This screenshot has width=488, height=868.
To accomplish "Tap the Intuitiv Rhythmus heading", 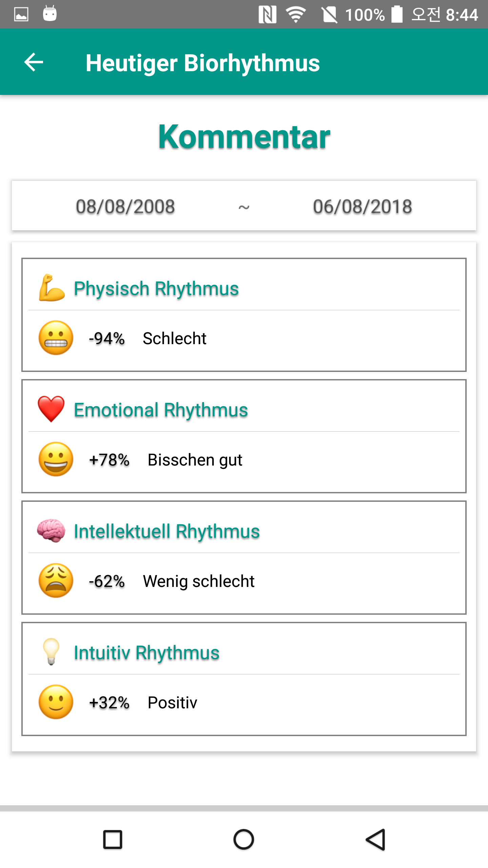I will pyautogui.click(x=147, y=653).
